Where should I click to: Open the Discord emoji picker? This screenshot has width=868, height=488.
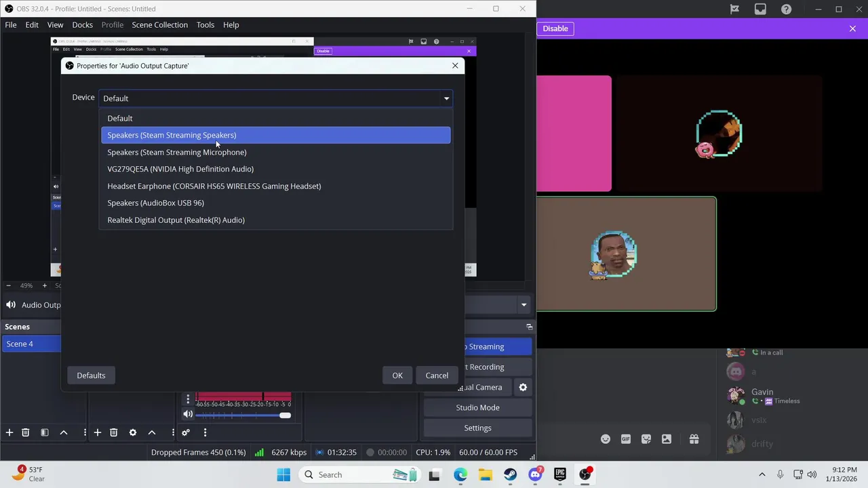point(606,439)
